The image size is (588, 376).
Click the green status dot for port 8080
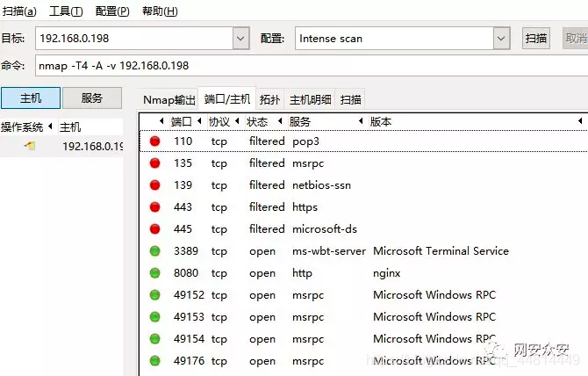click(154, 273)
